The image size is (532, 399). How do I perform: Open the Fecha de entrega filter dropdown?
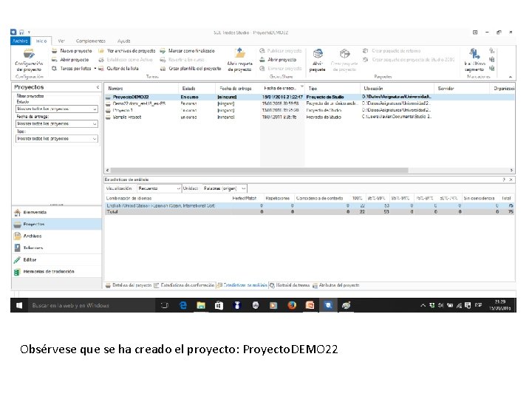click(57, 124)
